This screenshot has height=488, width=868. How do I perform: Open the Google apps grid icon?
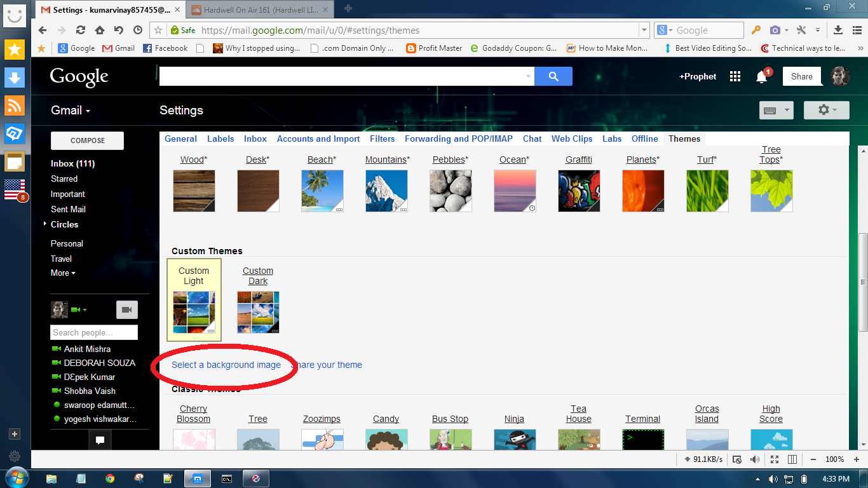(735, 76)
